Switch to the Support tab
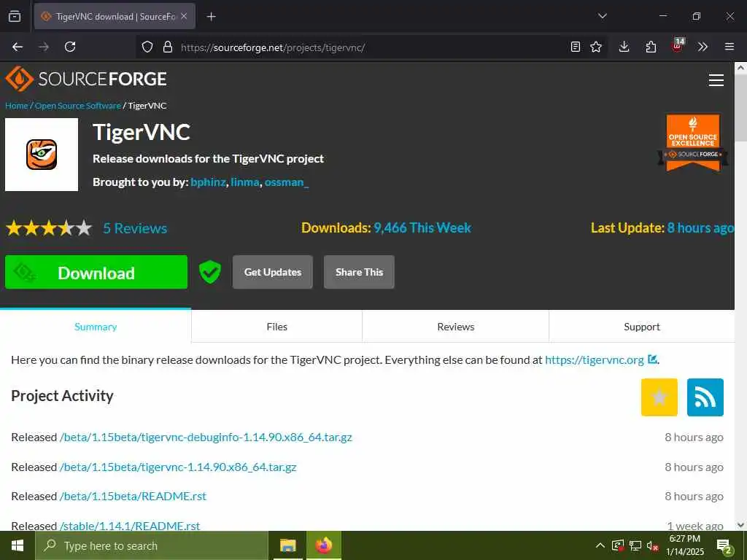 click(x=642, y=327)
